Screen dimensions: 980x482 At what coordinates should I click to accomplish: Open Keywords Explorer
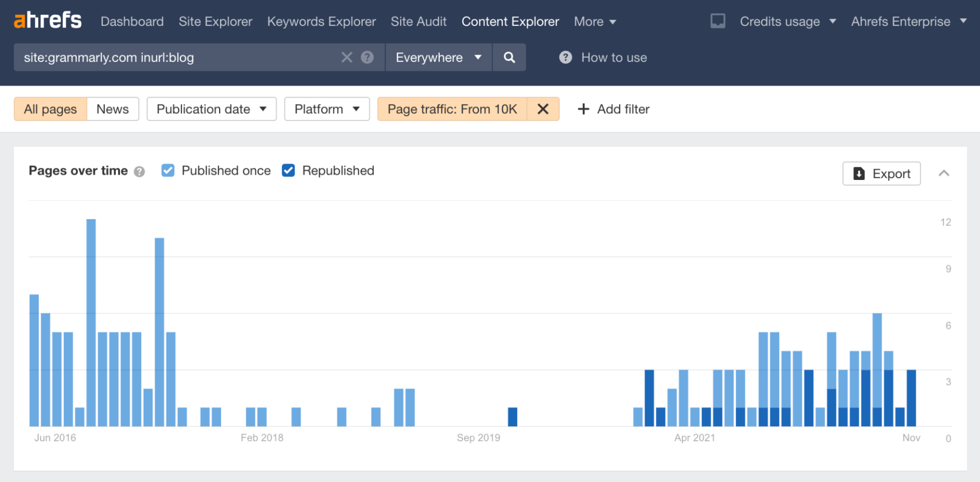(321, 22)
